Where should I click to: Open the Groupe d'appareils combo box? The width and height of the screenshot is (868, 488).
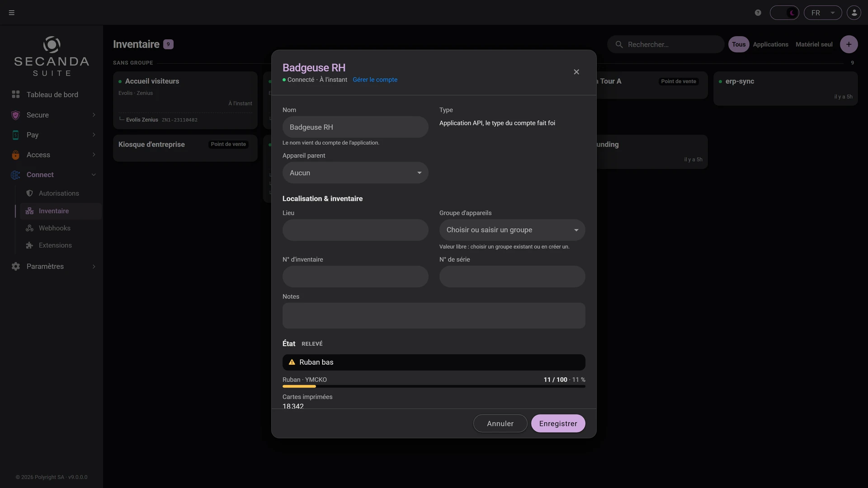(512, 230)
